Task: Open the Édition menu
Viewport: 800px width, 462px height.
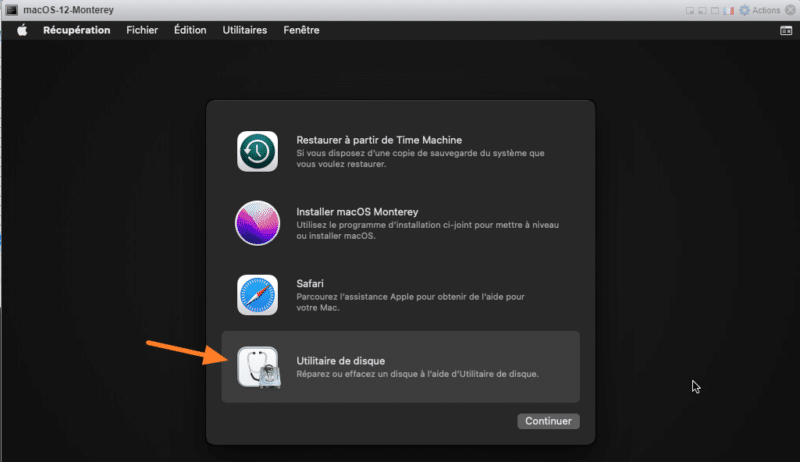Action: tap(190, 30)
